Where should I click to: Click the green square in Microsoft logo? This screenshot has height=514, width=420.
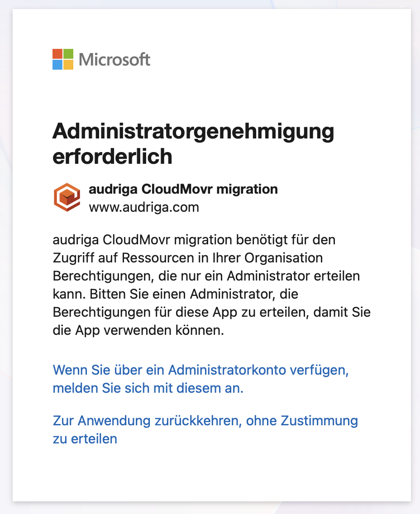[x=68, y=54]
